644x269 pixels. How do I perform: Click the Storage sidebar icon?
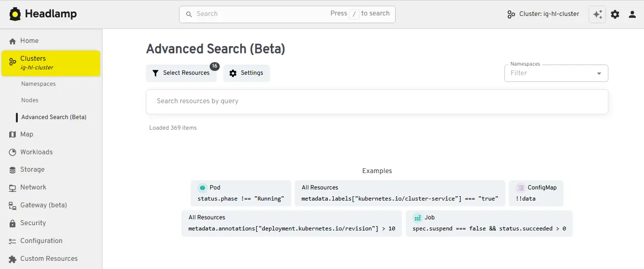click(x=13, y=170)
